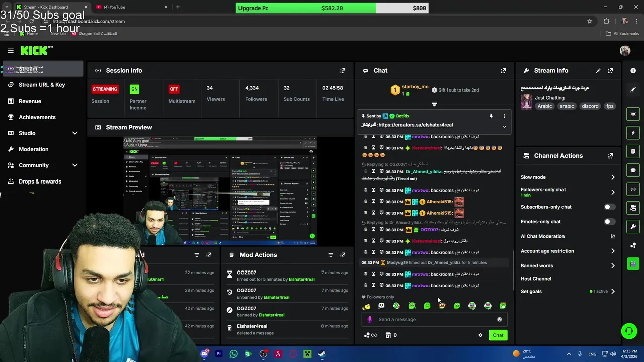This screenshot has width=644, height=362.
Task: Expand the Community sidebar section
Action: pyautogui.click(x=75, y=165)
